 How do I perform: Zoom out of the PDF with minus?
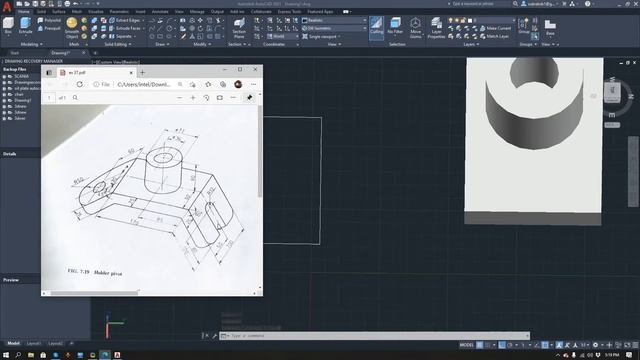coord(180,98)
